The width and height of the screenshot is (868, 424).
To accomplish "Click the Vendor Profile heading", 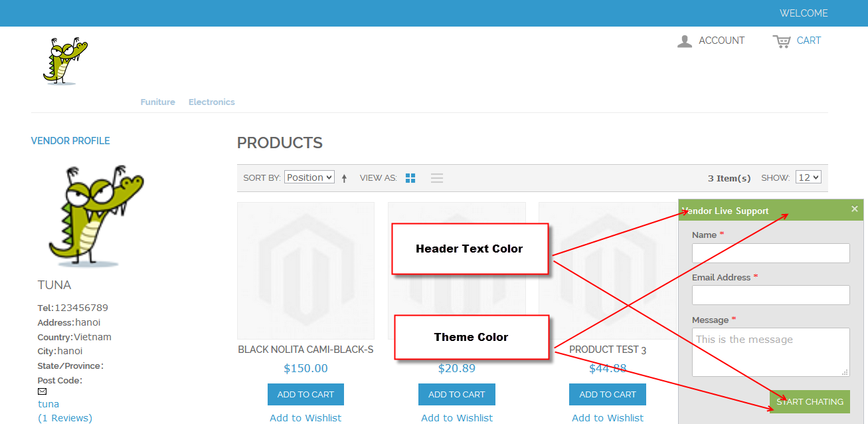I will coord(70,141).
